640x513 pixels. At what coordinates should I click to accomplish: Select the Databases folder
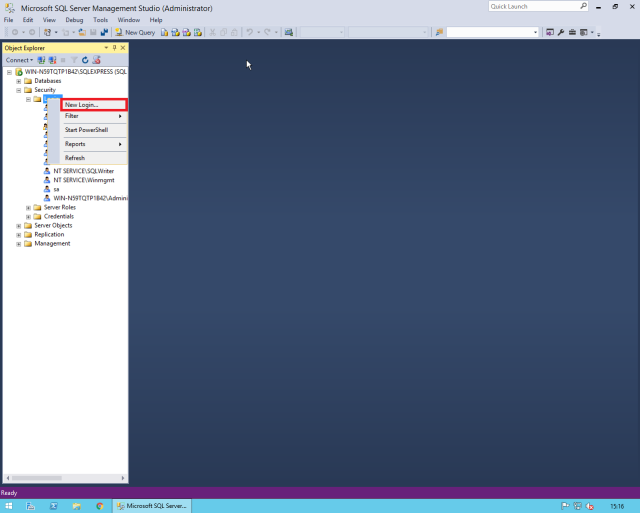tap(48, 81)
